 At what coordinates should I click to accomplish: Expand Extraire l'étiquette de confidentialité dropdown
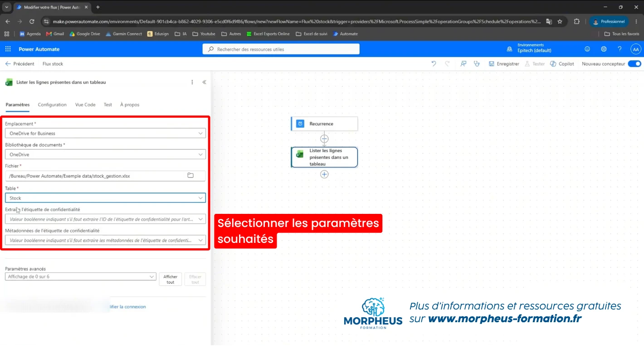coord(105,219)
